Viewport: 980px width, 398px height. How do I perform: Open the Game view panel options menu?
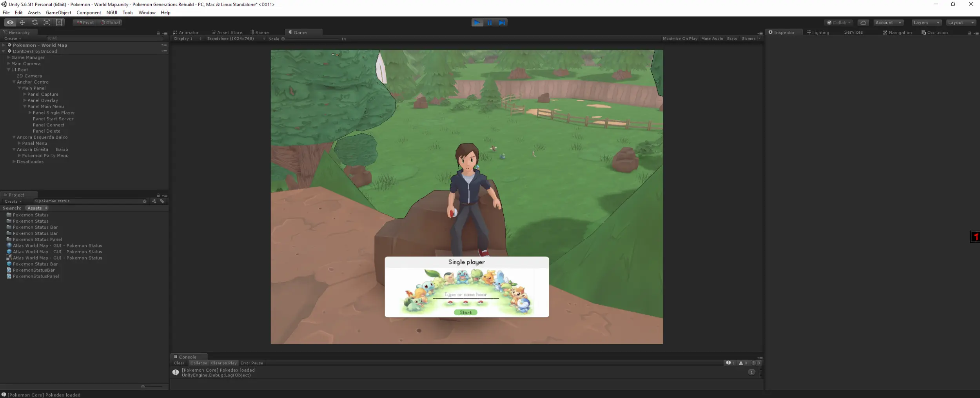pos(760,33)
